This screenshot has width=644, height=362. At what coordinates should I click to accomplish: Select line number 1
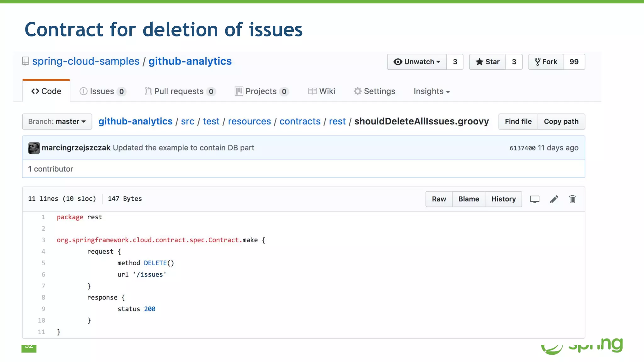43,217
